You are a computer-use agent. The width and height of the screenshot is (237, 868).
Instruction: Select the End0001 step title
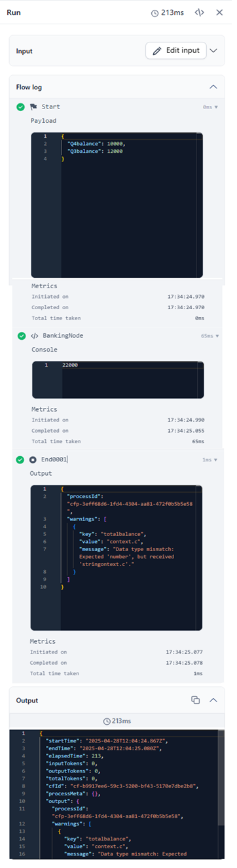click(54, 459)
